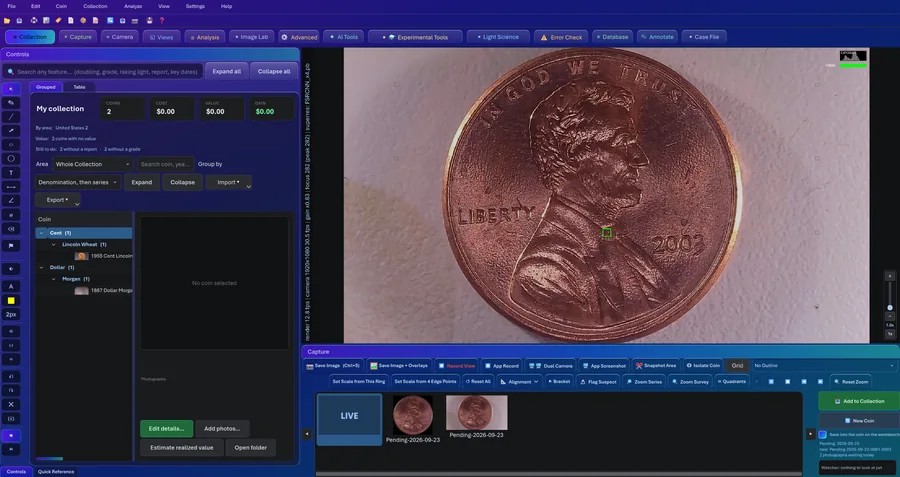900x477 pixels.
Task: Open the No Outline dropdown
Action: click(824, 366)
